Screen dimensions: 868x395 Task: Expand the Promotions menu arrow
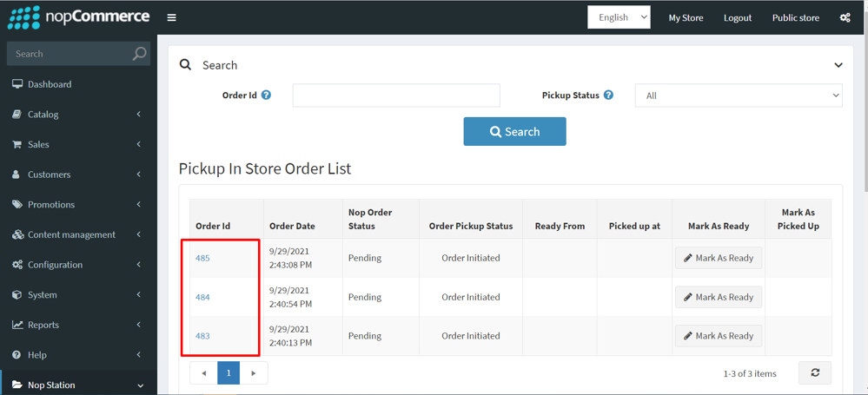click(x=139, y=205)
